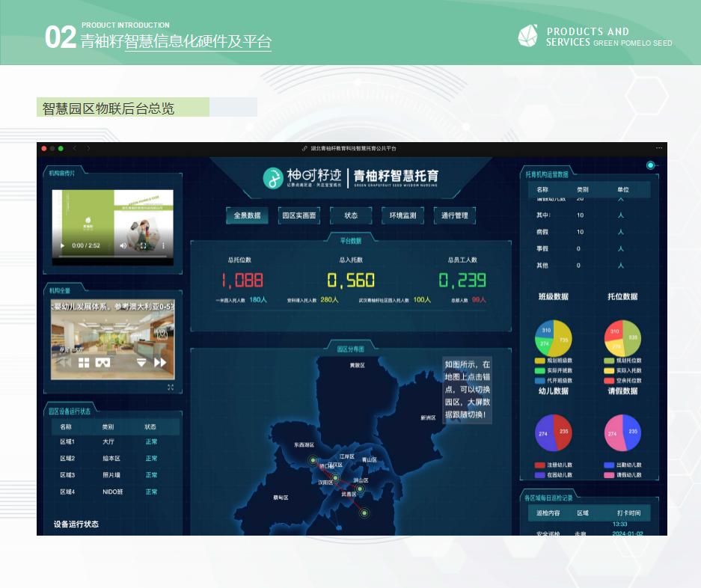Enter fullscreen on the promo video
The image size is (701, 588).
(144, 245)
